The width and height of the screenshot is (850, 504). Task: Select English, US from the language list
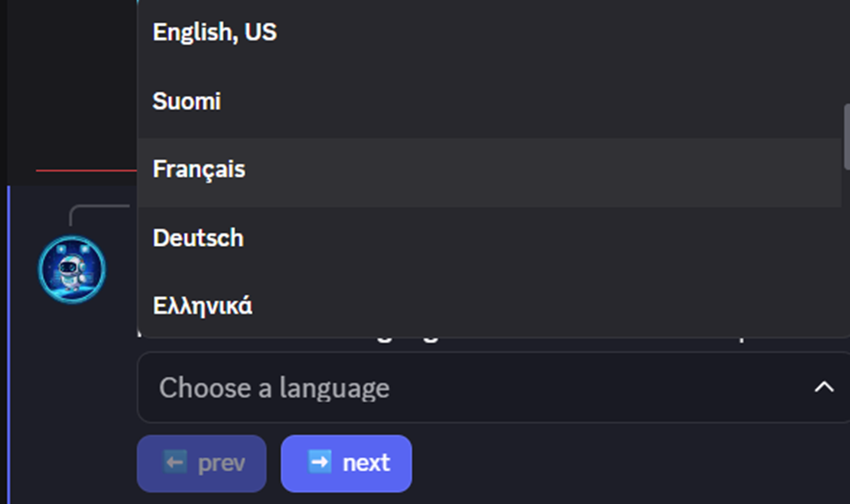(x=214, y=33)
